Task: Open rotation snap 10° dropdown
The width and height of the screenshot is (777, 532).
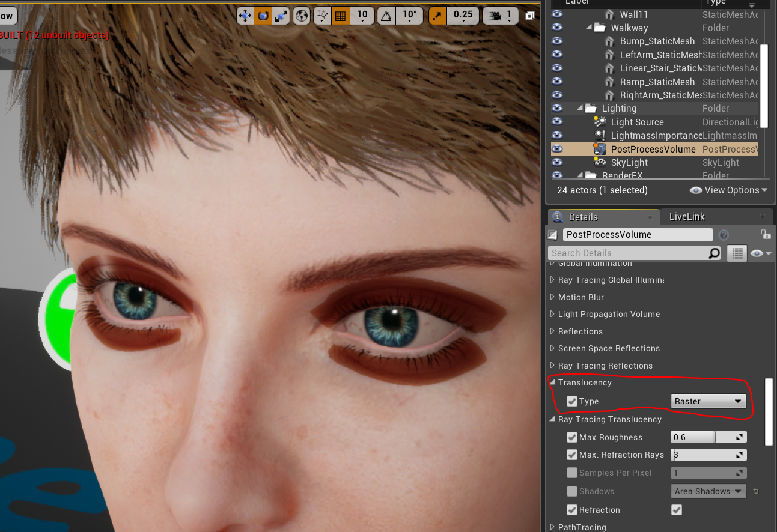Action: coord(409,16)
